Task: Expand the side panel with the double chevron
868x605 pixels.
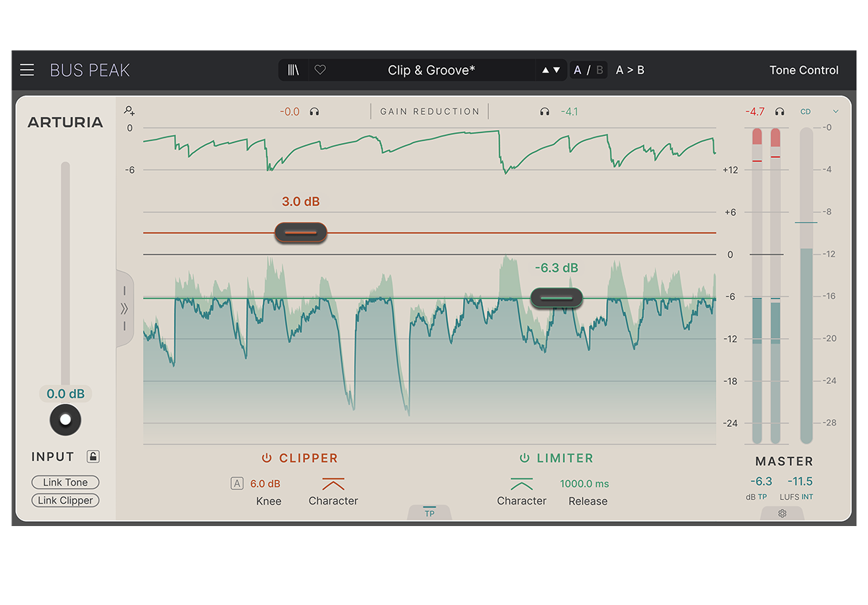Action: click(124, 309)
